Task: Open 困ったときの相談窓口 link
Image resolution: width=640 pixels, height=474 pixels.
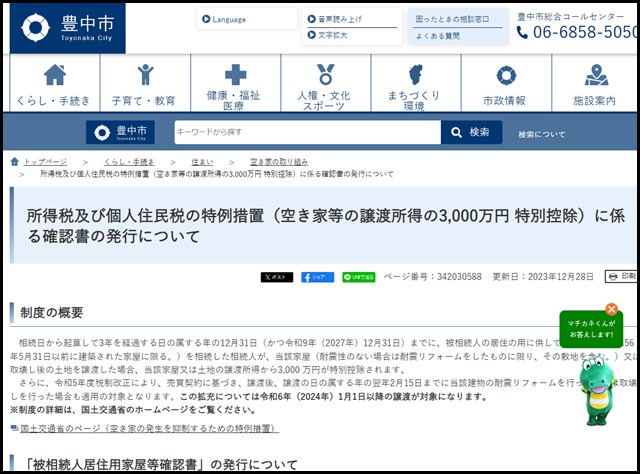Action: (452, 19)
